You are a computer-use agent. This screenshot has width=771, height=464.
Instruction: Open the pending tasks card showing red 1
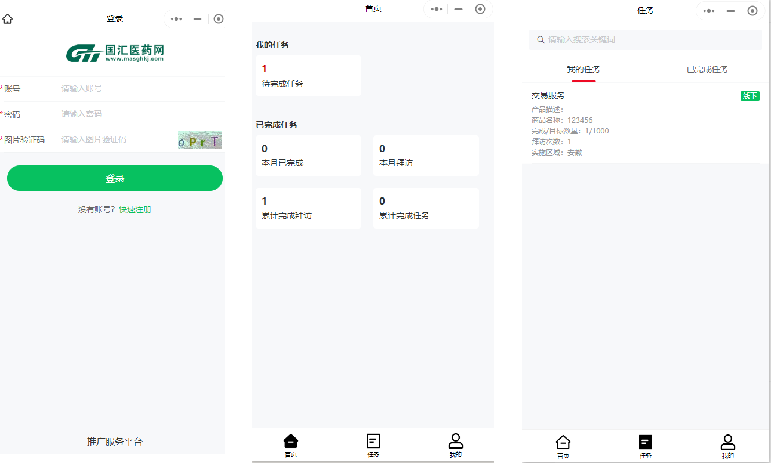[x=309, y=76]
